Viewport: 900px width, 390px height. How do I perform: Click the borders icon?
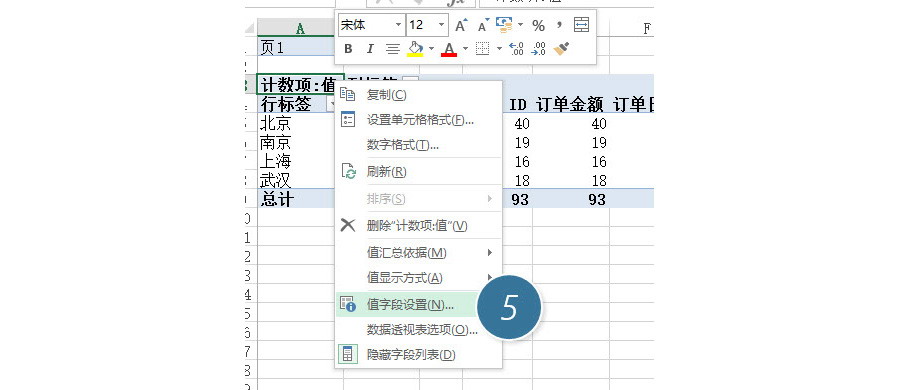(x=482, y=49)
